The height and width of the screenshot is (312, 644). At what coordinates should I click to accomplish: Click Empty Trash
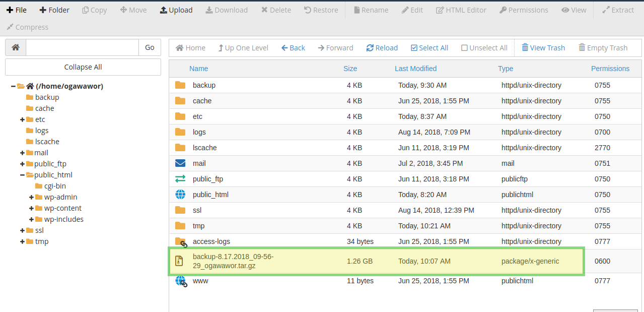[x=603, y=48]
